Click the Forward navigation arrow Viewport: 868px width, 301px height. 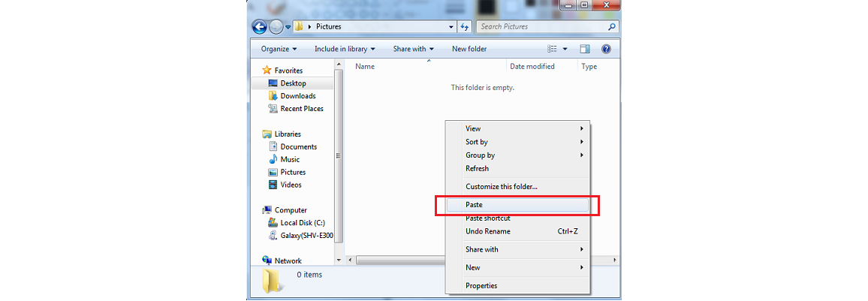pos(276,26)
